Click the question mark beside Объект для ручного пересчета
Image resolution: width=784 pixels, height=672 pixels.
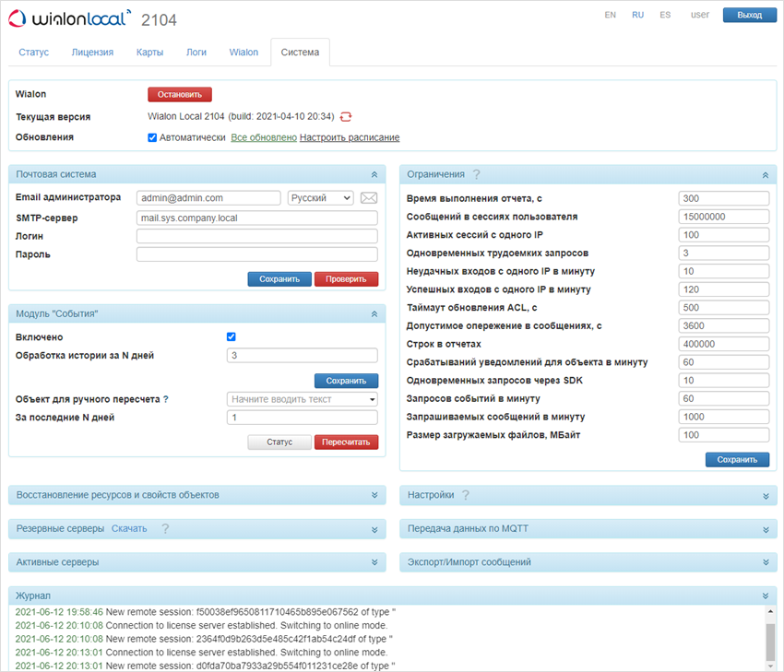click(166, 399)
